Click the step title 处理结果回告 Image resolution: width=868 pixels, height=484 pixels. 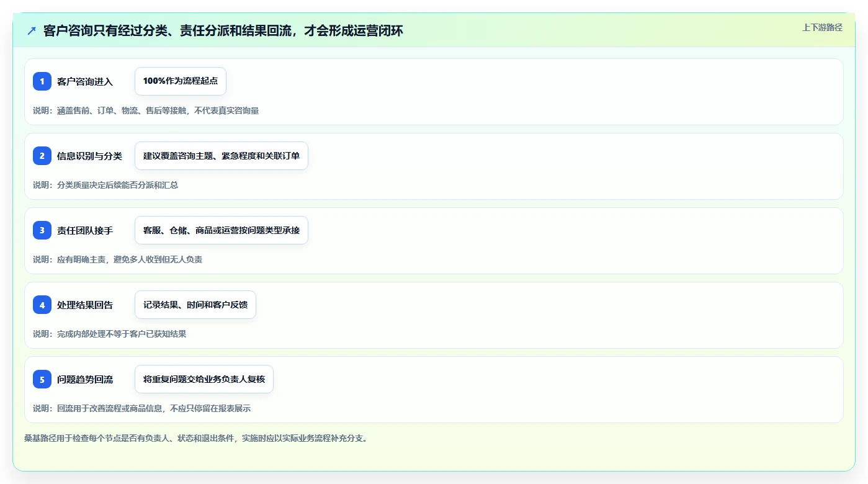coord(85,305)
